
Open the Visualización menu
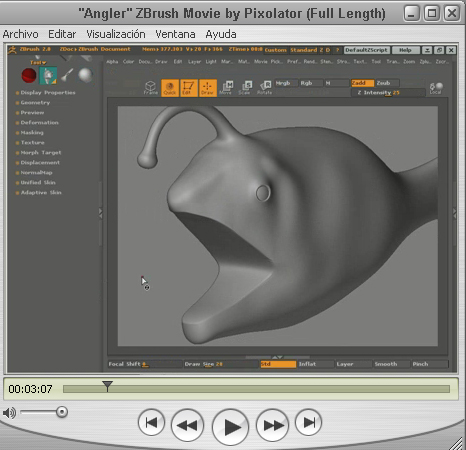[x=116, y=34]
